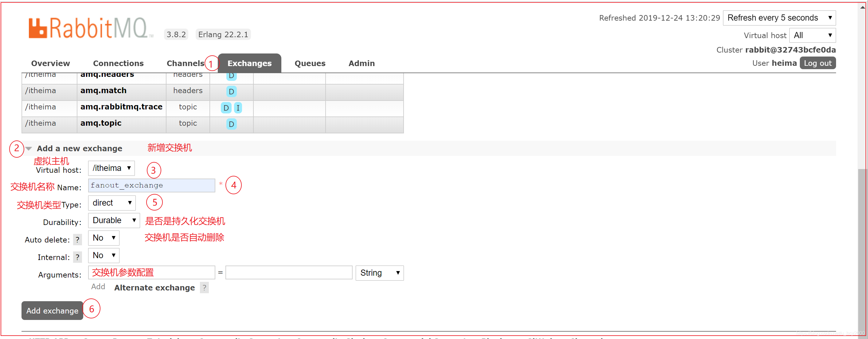
Task: Toggle the Internal No option
Action: click(111, 255)
